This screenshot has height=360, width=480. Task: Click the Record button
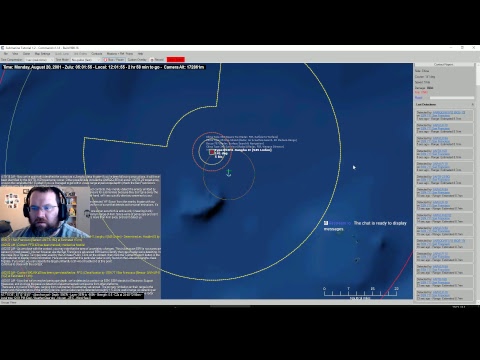(157, 60)
